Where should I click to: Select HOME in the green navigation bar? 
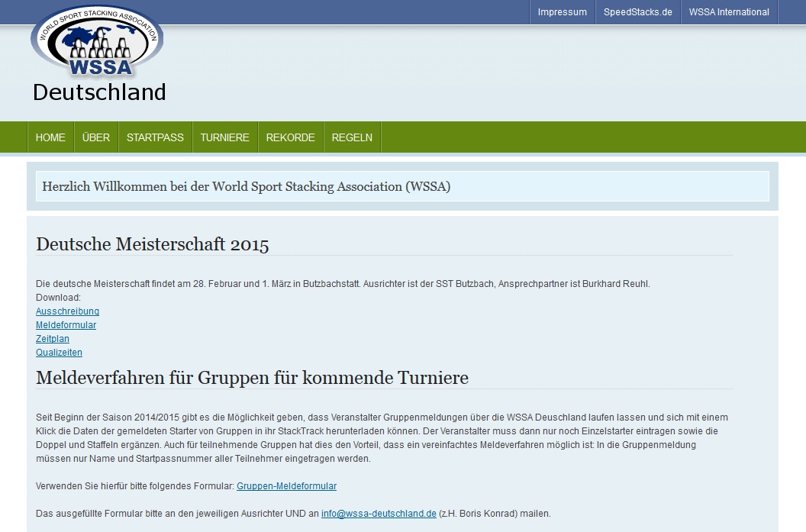50,137
